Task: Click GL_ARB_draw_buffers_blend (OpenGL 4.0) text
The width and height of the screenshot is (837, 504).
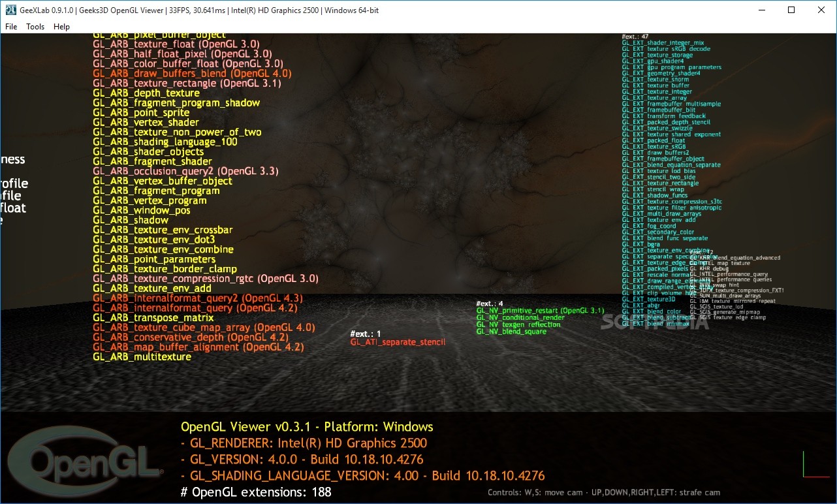Action: [192, 73]
